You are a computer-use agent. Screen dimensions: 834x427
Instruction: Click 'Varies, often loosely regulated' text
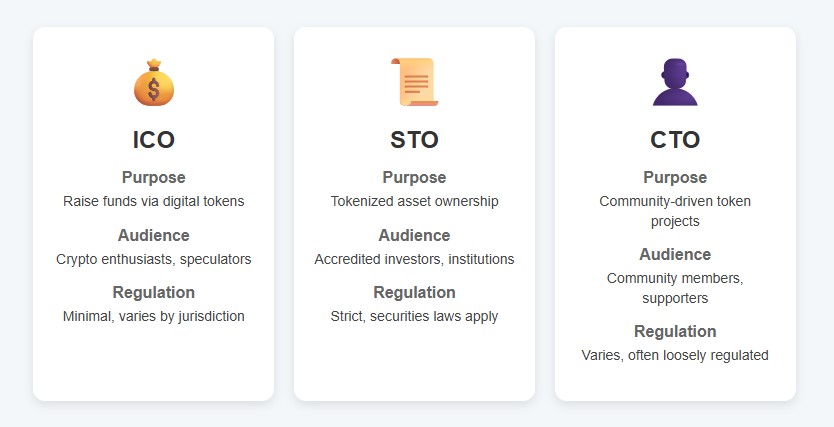coord(675,355)
